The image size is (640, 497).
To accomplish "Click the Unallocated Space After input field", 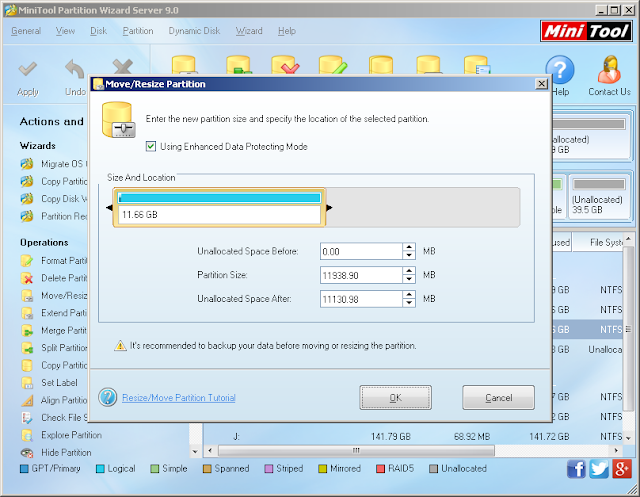I will coord(362,299).
